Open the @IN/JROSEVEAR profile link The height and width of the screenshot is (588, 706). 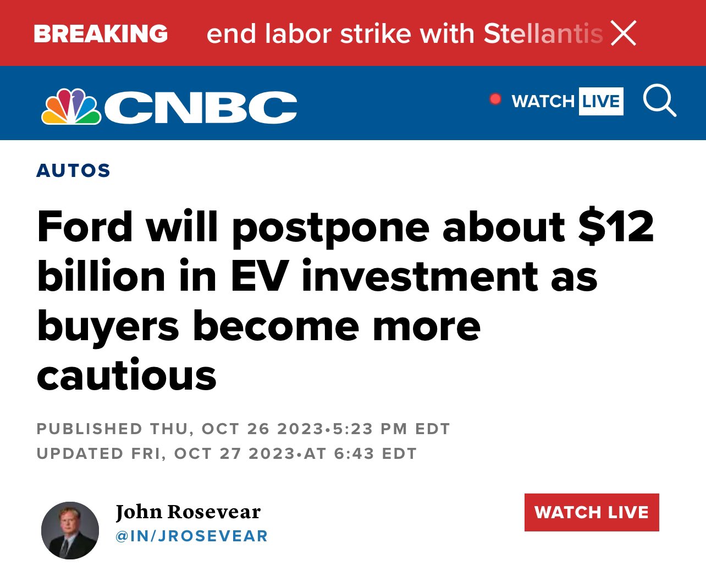[x=191, y=536]
